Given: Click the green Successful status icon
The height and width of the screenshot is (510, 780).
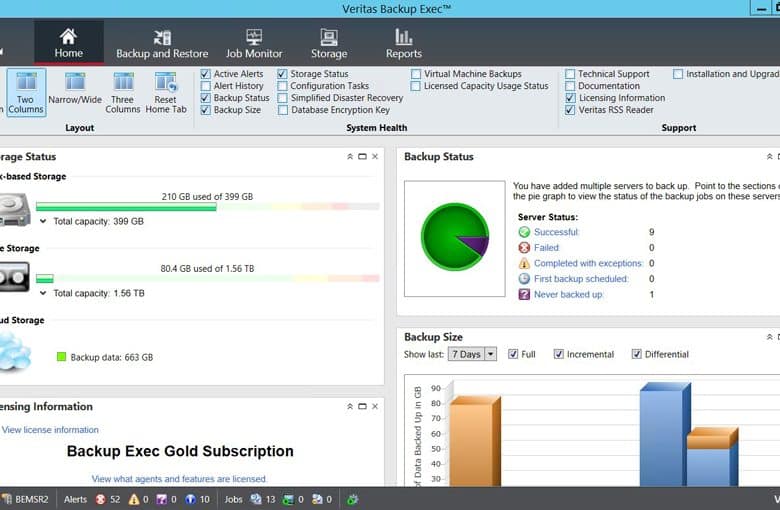Looking at the screenshot, I should (x=524, y=232).
